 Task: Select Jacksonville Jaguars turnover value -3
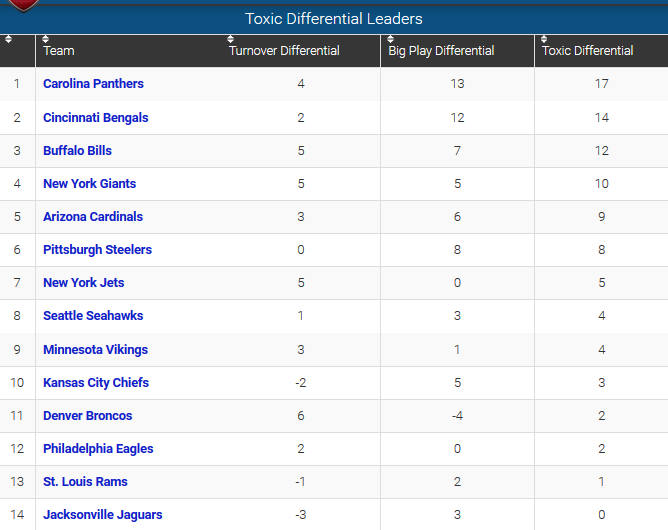(x=301, y=515)
